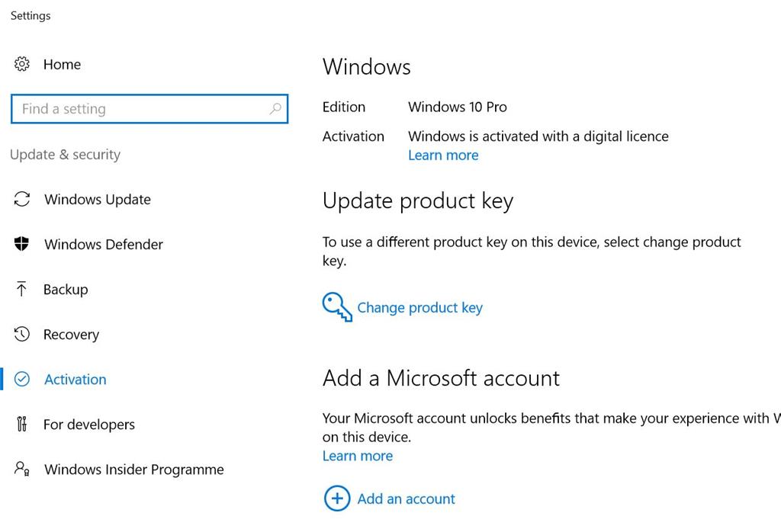This screenshot has height=532, width=781.
Task: Go to Windows Defender settings
Action: tap(104, 245)
